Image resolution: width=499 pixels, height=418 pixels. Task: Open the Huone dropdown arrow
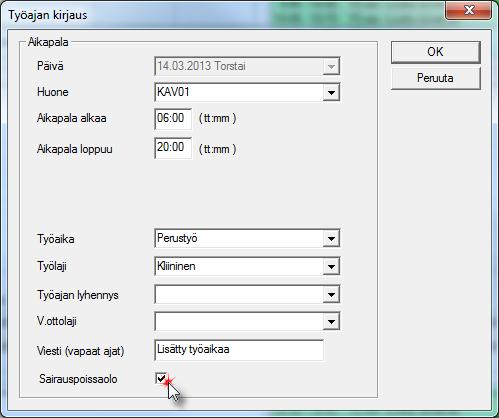(x=331, y=92)
